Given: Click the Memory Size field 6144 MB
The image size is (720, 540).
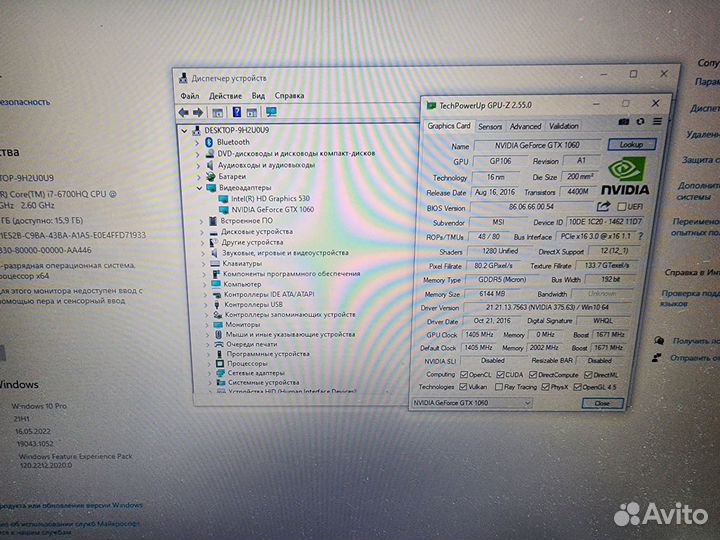Looking at the screenshot, I should tap(494, 293).
